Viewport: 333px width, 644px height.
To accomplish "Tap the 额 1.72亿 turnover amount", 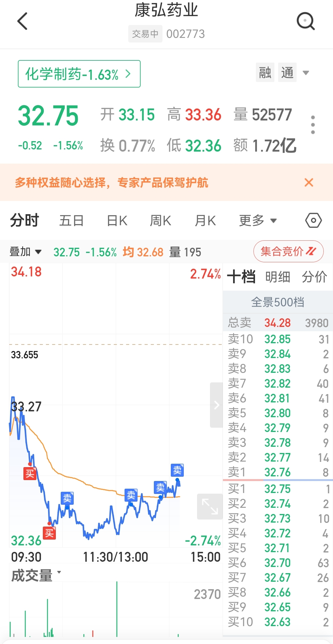I will click(265, 145).
